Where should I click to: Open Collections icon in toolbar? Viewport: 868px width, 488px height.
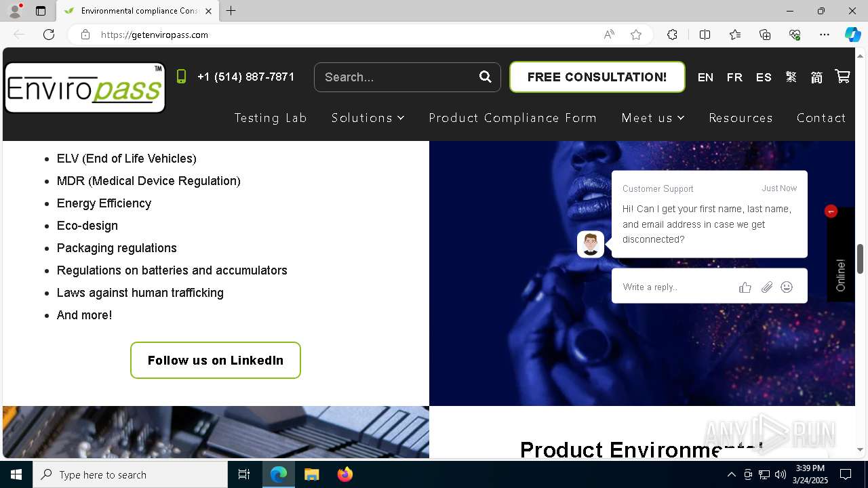765,35
